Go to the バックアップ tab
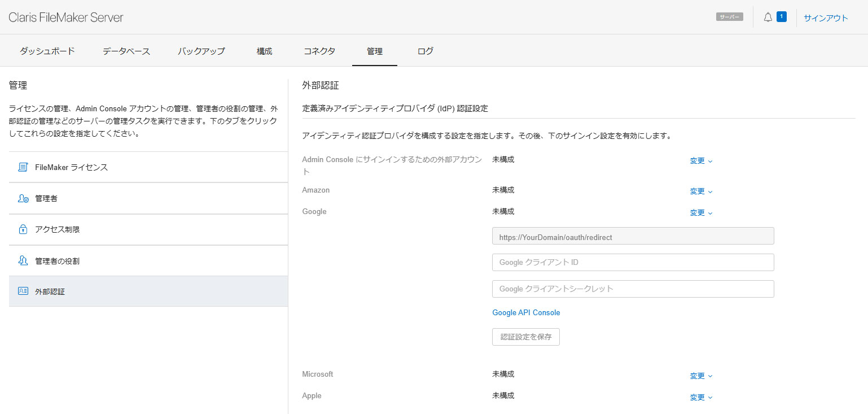 pos(201,51)
